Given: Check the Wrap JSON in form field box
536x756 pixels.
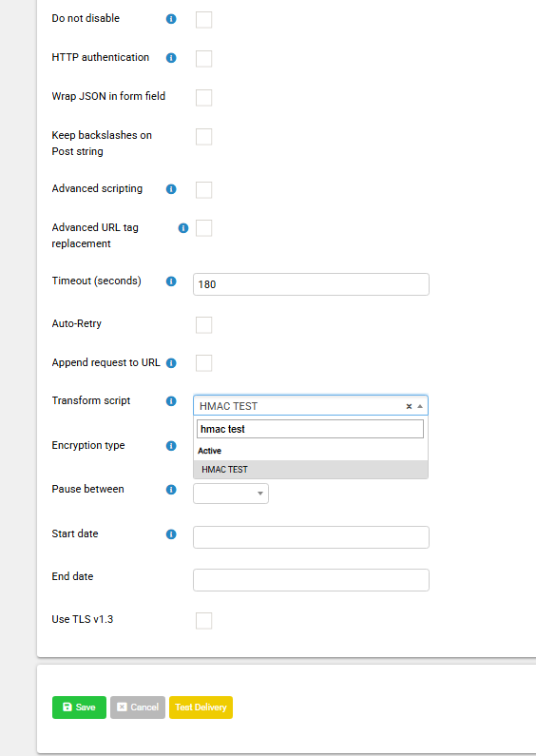Looking at the screenshot, I should point(204,97).
